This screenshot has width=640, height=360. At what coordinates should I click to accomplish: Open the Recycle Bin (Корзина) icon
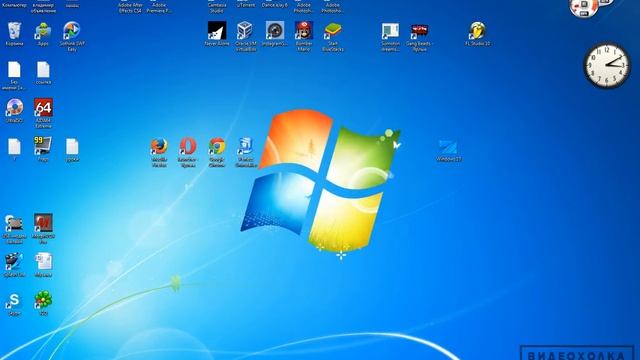(x=14, y=31)
